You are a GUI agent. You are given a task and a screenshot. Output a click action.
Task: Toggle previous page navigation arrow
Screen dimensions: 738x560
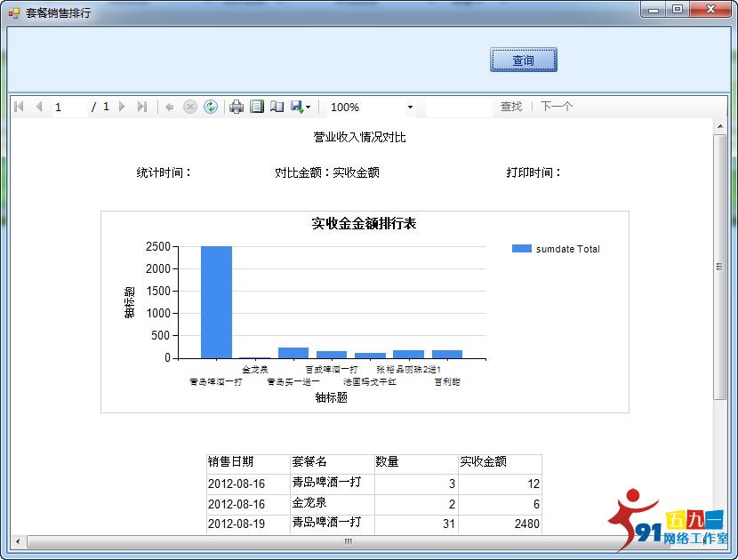[38, 107]
